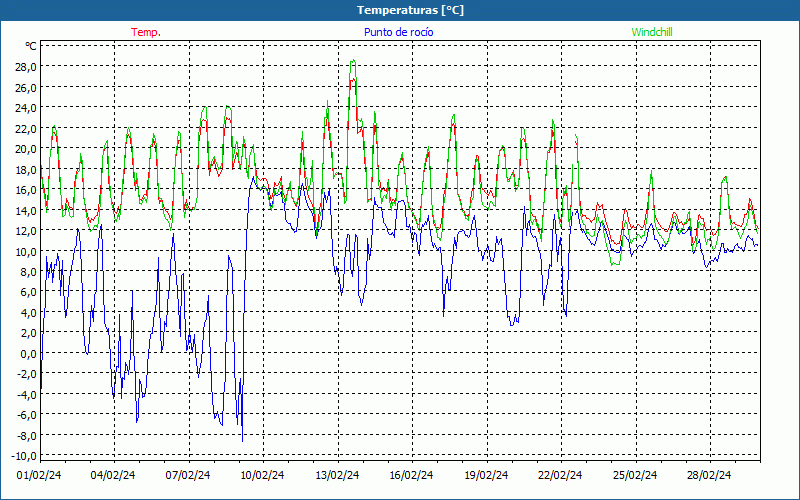Click the 28/02/24 date label
Image resolution: width=800 pixels, height=500 pixels.
(x=709, y=475)
